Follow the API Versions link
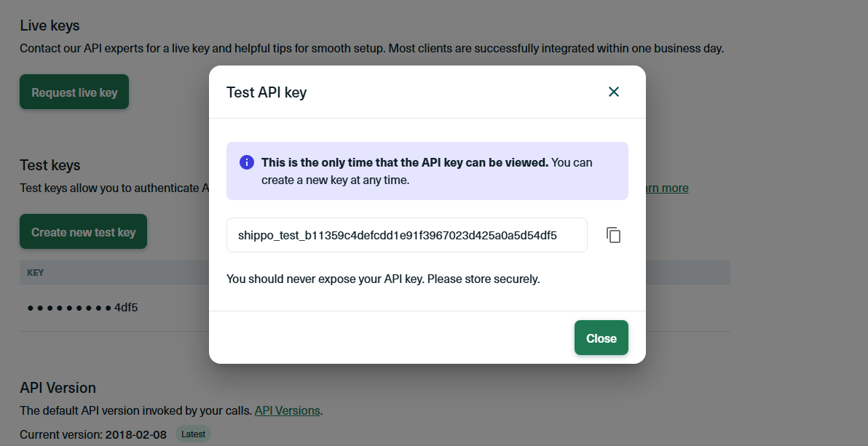 tap(287, 410)
